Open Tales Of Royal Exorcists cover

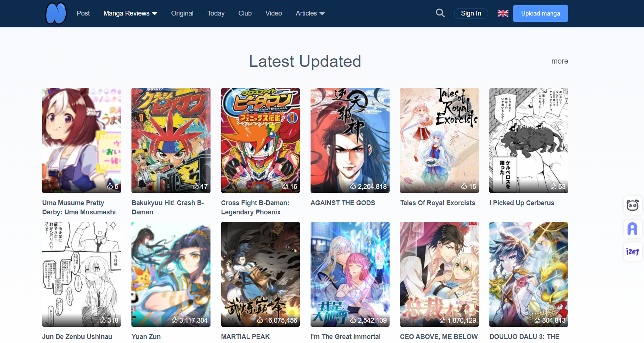tap(439, 140)
